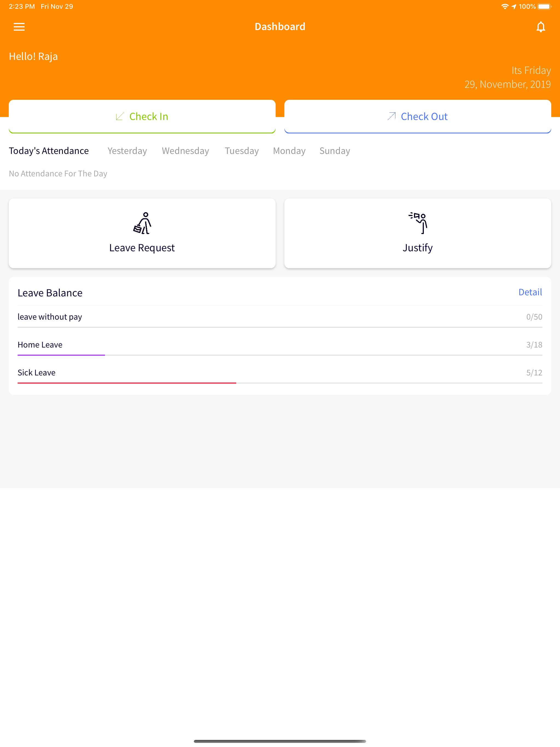Select the leave without pay row
The width and height of the screenshot is (560, 747).
pyautogui.click(x=280, y=317)
